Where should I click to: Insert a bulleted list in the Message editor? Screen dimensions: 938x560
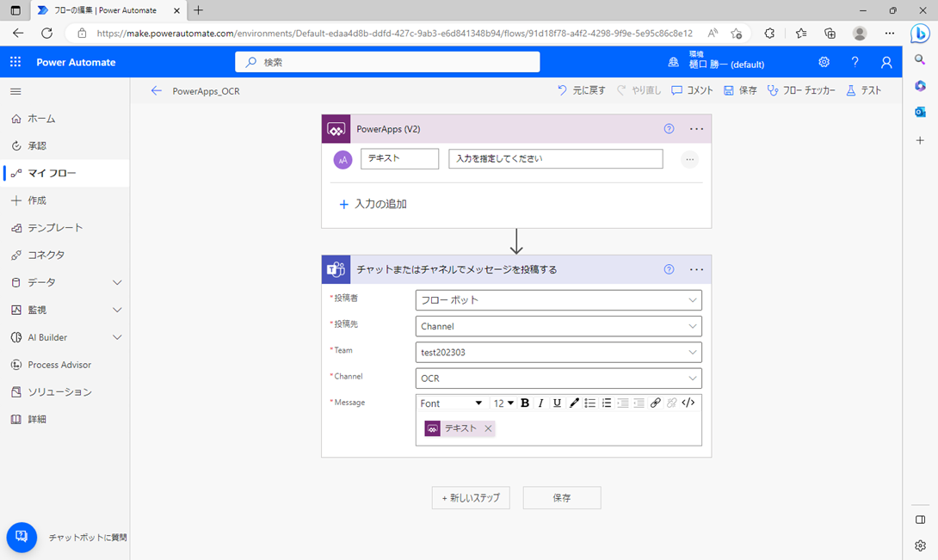pyautogui.click(x=589, y=403)
